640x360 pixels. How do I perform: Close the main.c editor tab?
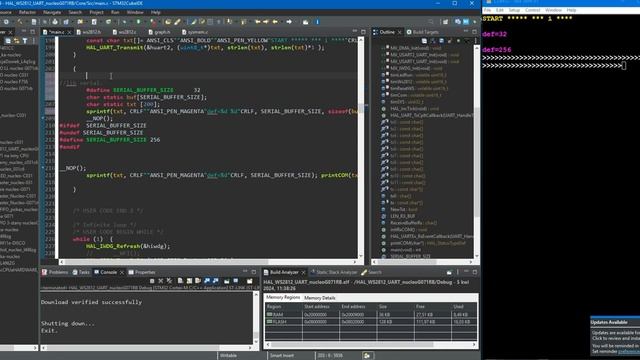[69, 32]
